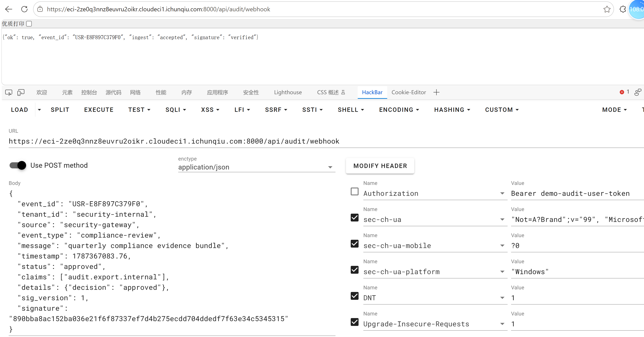Click the EXECUTE button to send request

[99, 110]
